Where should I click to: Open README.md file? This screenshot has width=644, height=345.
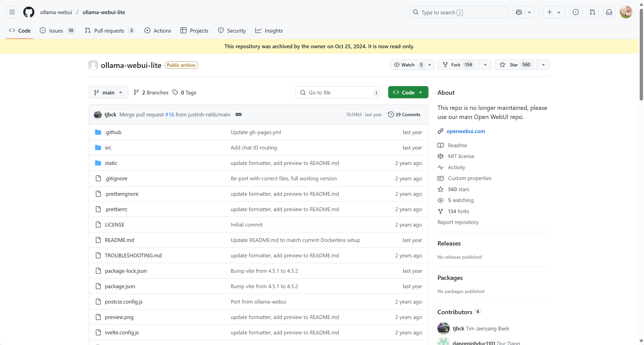point(120,240)
